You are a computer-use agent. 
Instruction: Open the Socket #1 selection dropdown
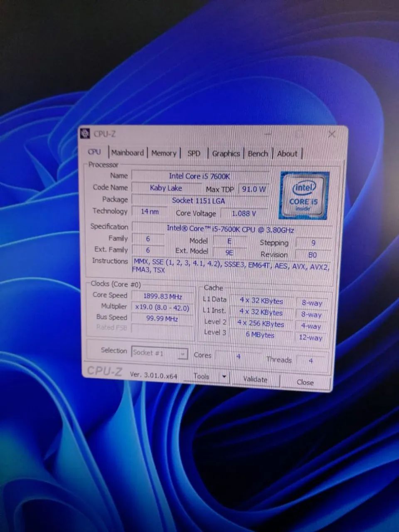click(160, 353)
